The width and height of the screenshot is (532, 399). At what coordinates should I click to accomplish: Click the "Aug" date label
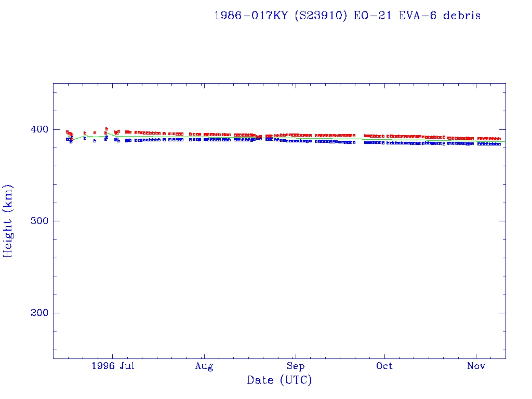tap(204, 366)
